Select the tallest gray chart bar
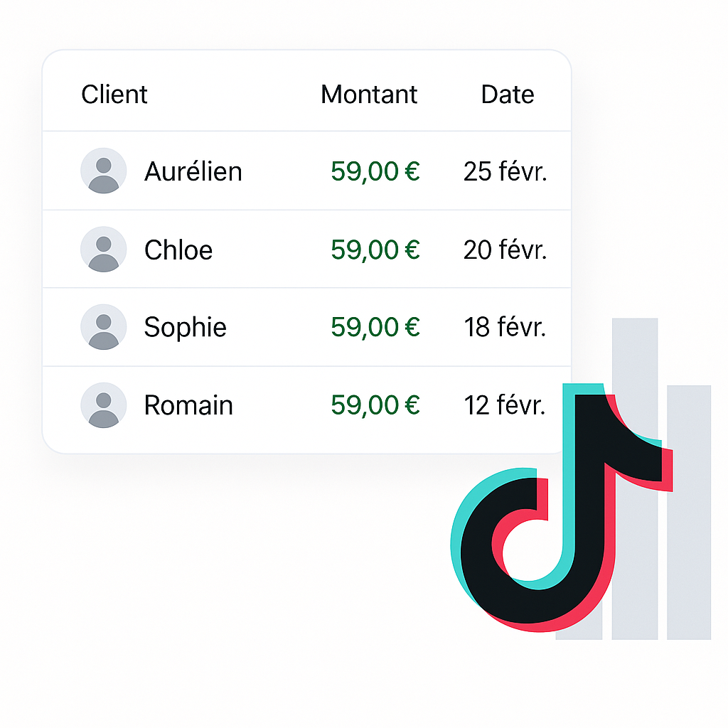This screenshot has width=728, height=728. [635, 478]
